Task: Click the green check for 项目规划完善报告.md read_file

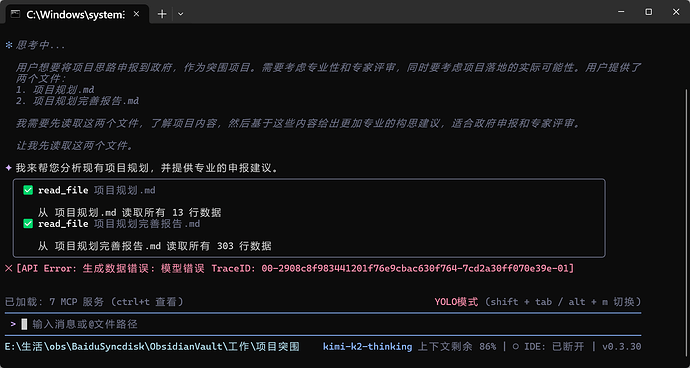Action: pos(28,224)
